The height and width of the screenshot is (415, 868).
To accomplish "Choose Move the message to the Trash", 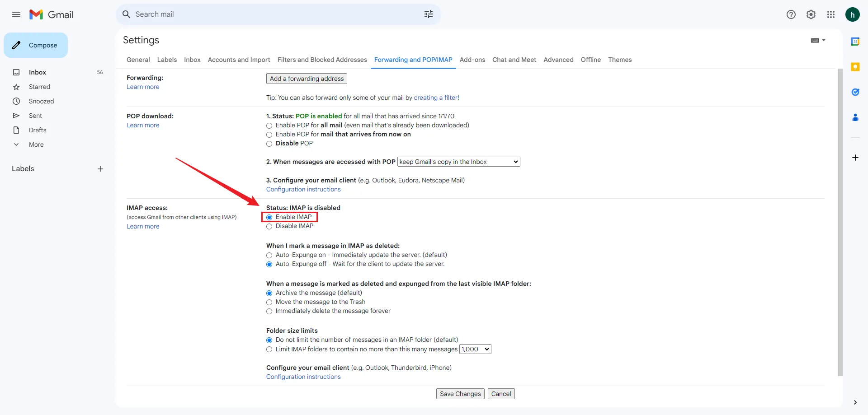I will pyautogui.click(x=269, y=303).
